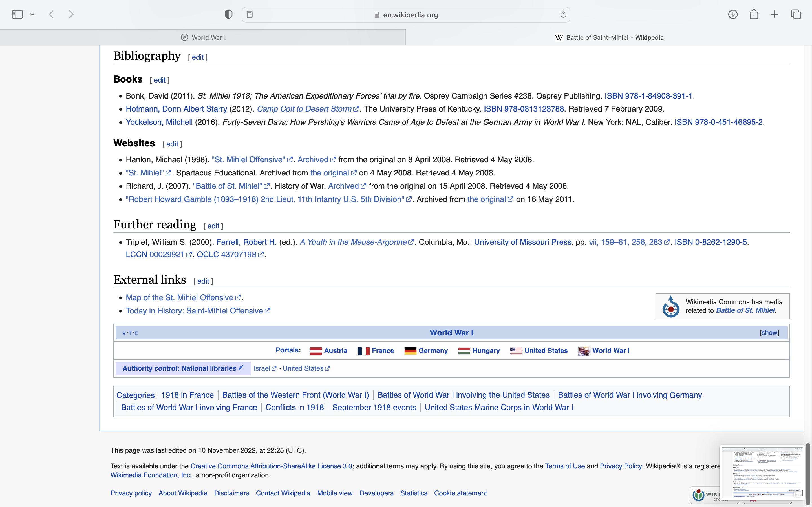Image resolution: width=812 pixels, height=507 pixels.
Task: Click the Camp Colt to Desert Storm link
Action: pos(304,109)
